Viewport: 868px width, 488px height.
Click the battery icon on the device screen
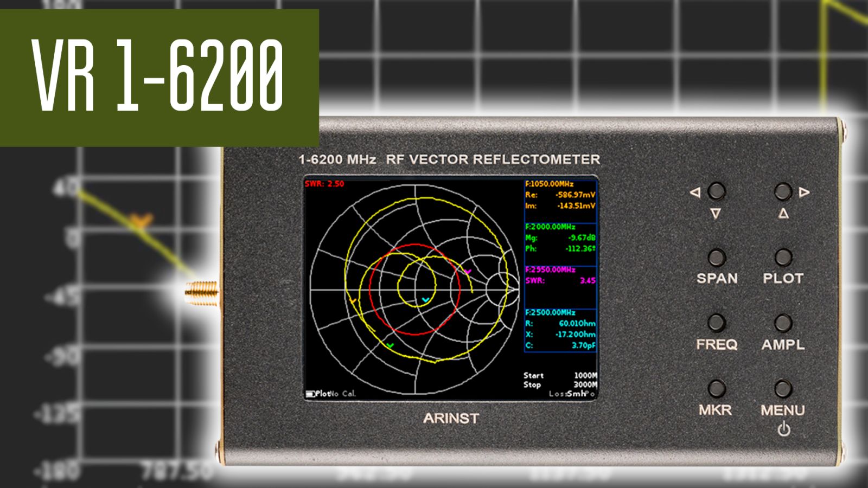point(310,394)
